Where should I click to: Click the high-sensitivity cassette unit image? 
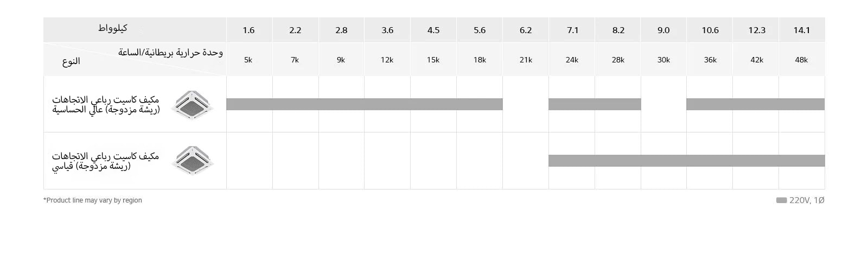tap(192, 105)
